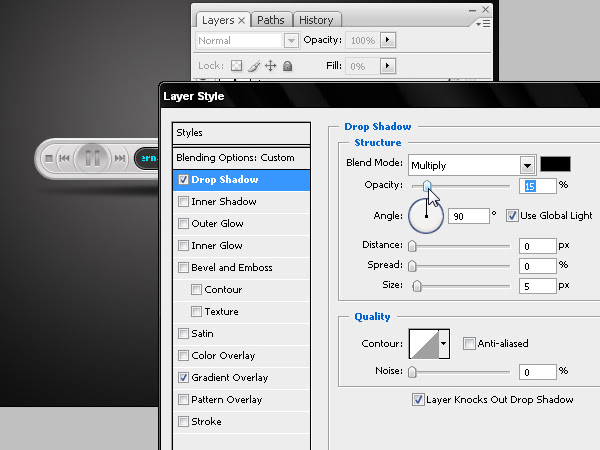
Task: Enable the Texture sub-option checkbox
Action: coord(196,311)
